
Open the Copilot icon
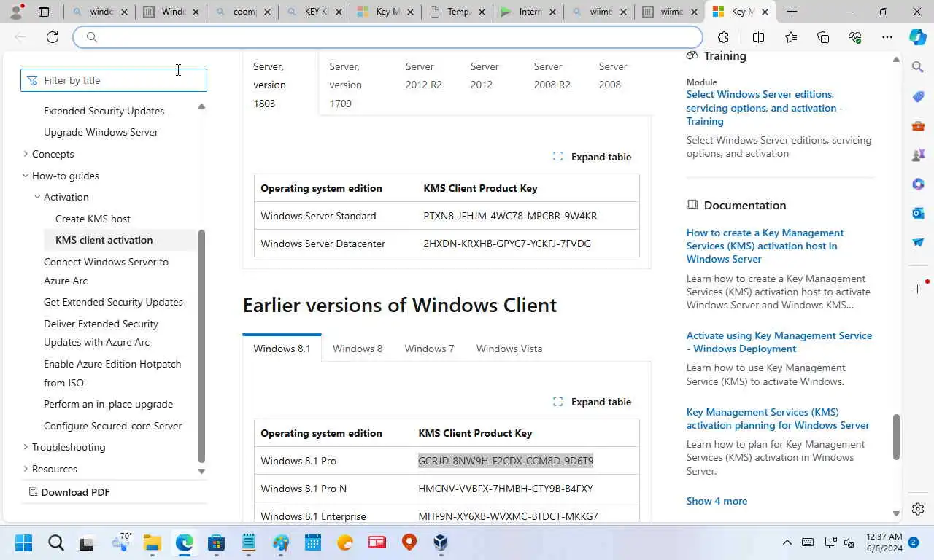click(918, 37)
